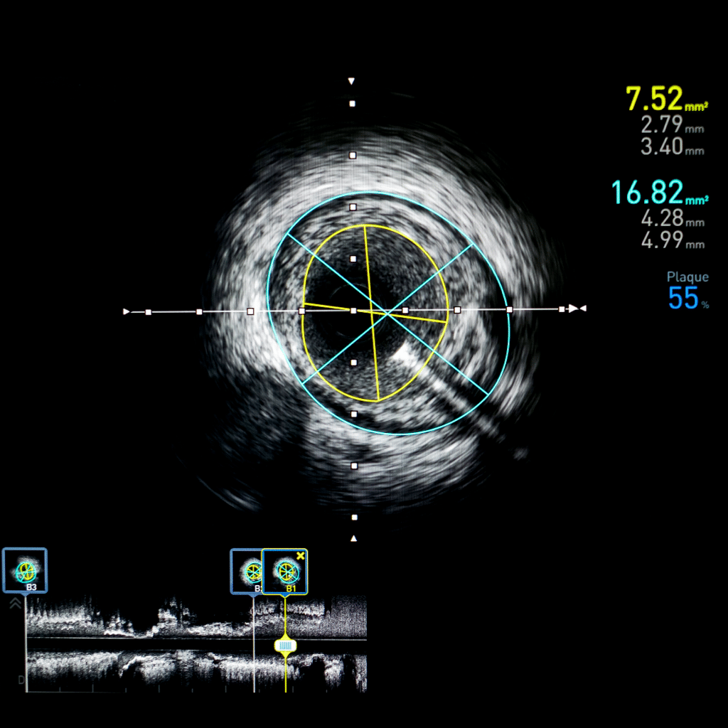Grab the yellow frame slider handle in longitudinal view
The height and width of the screenshot is (728, 728).
285,646
